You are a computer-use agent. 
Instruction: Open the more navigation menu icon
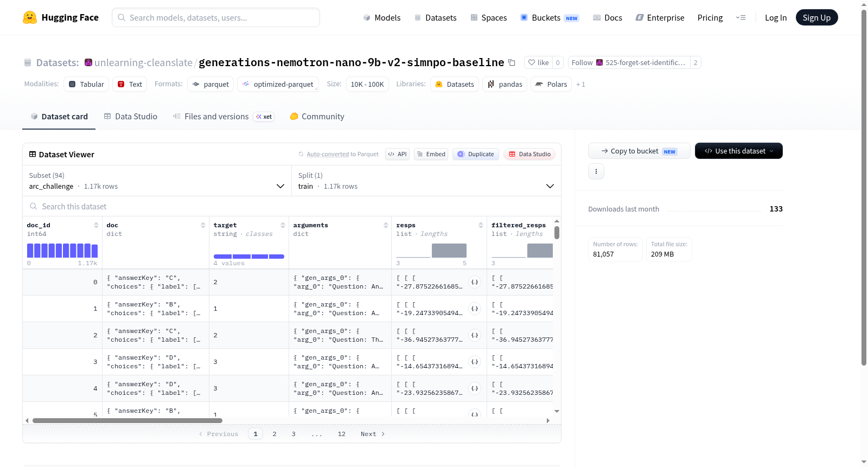click(741, 17)
